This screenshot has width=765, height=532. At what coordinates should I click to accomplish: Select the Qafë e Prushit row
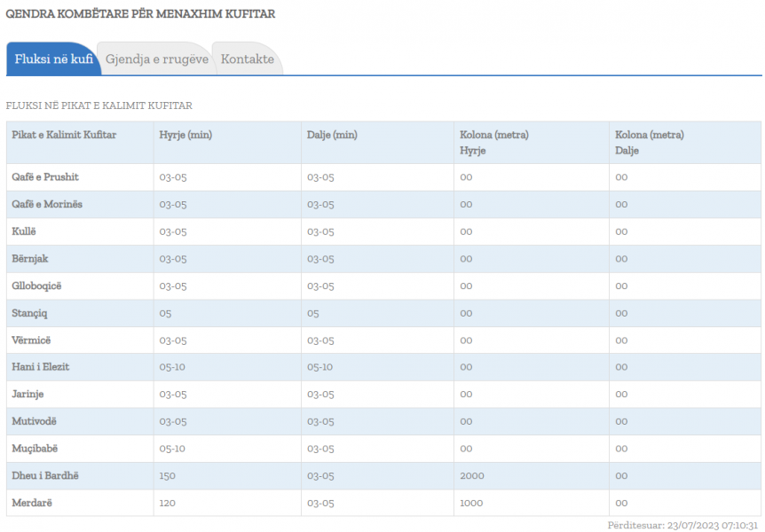point(383,177)
